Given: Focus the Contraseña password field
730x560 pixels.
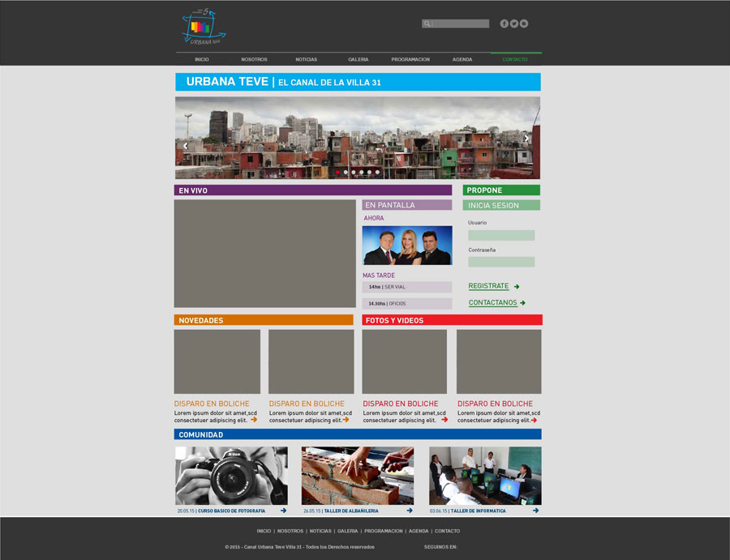Looking at the screenshot, I should click(501, 262).
